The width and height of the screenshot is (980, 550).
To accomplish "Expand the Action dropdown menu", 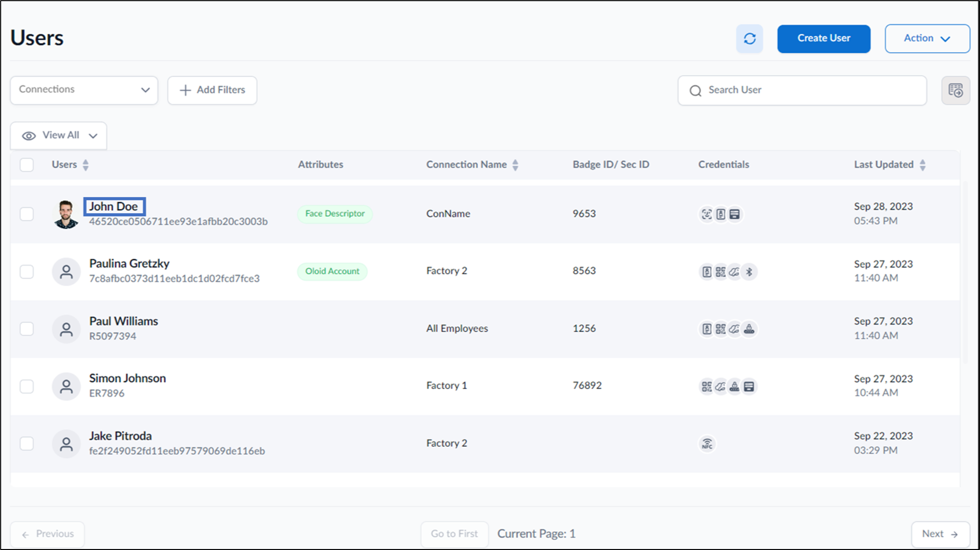I will [927, 39].
